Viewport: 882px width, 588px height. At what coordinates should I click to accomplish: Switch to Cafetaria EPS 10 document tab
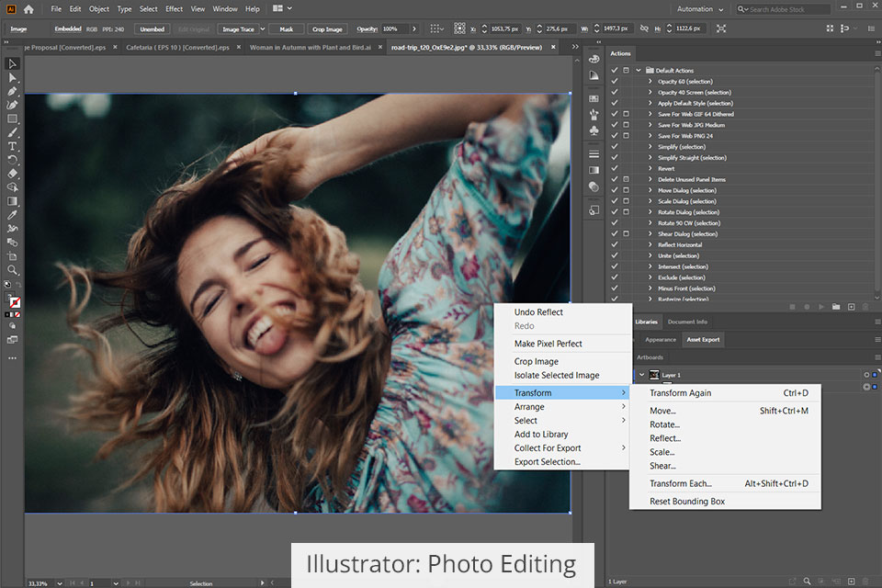(x=177, y=47)
